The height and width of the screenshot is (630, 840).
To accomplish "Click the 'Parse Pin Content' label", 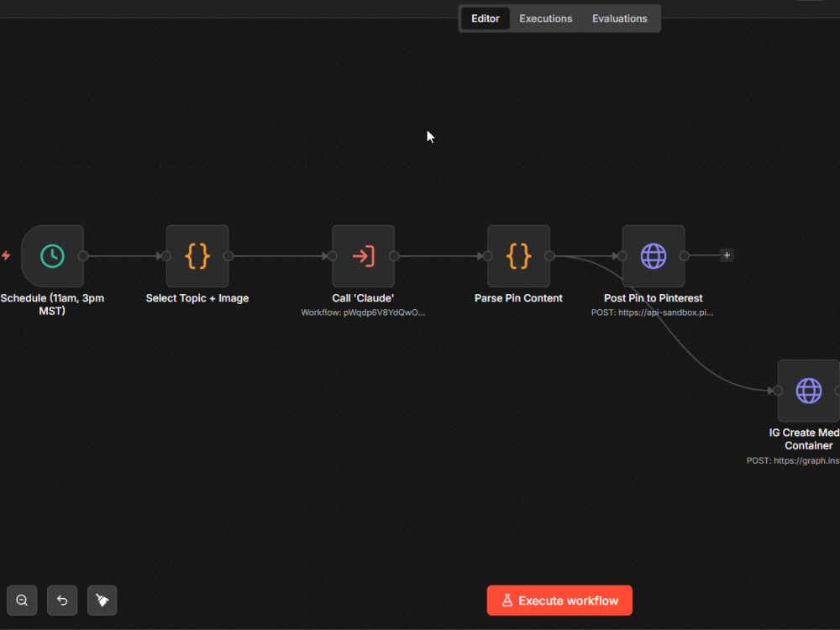I will click(518, 298).
